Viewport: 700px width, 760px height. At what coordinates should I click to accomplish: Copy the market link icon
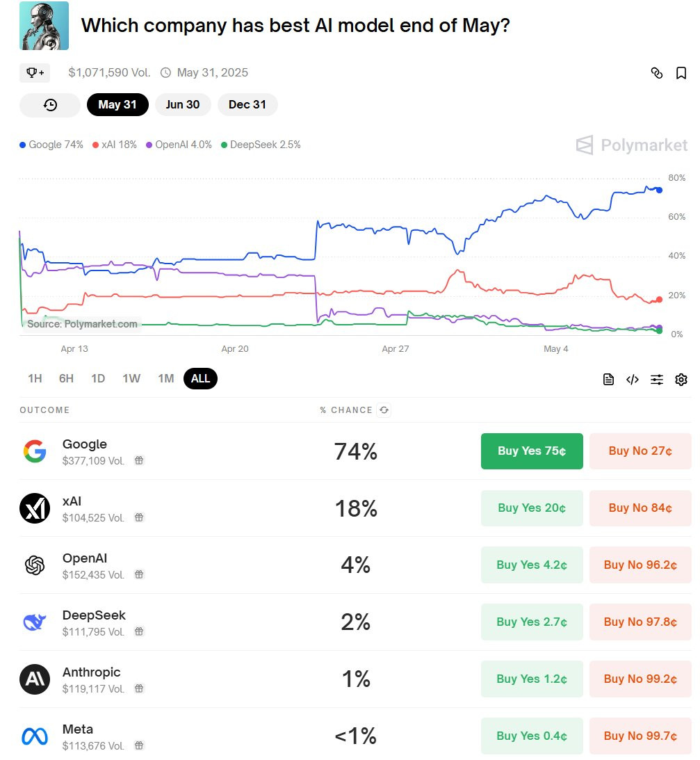pos(656,73)
